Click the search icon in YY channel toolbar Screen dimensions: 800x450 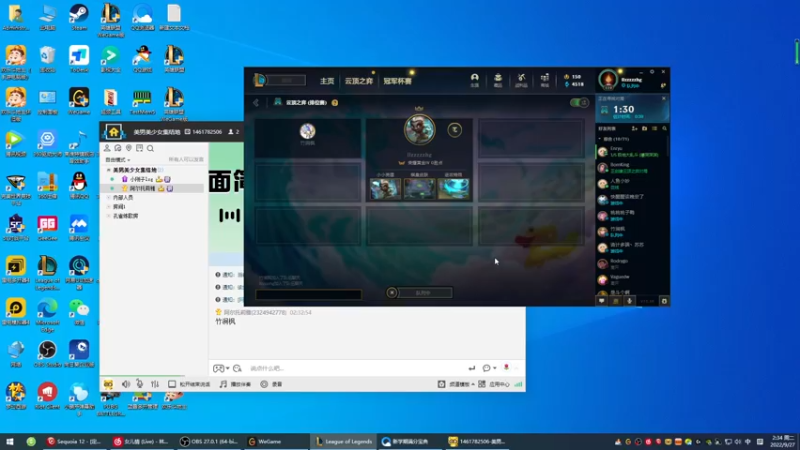coord(151,148)
